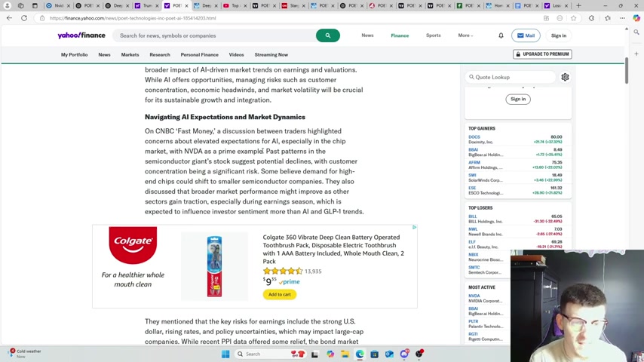644x362 pixels.
Task: Open a new browser tab
Action: tap(578, 6)
